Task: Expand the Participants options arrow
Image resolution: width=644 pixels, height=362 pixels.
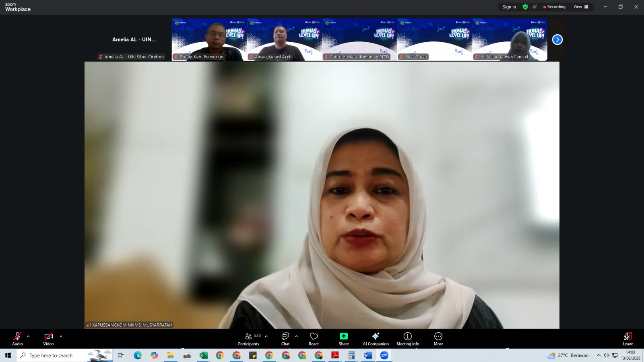Action: point(266,336)
